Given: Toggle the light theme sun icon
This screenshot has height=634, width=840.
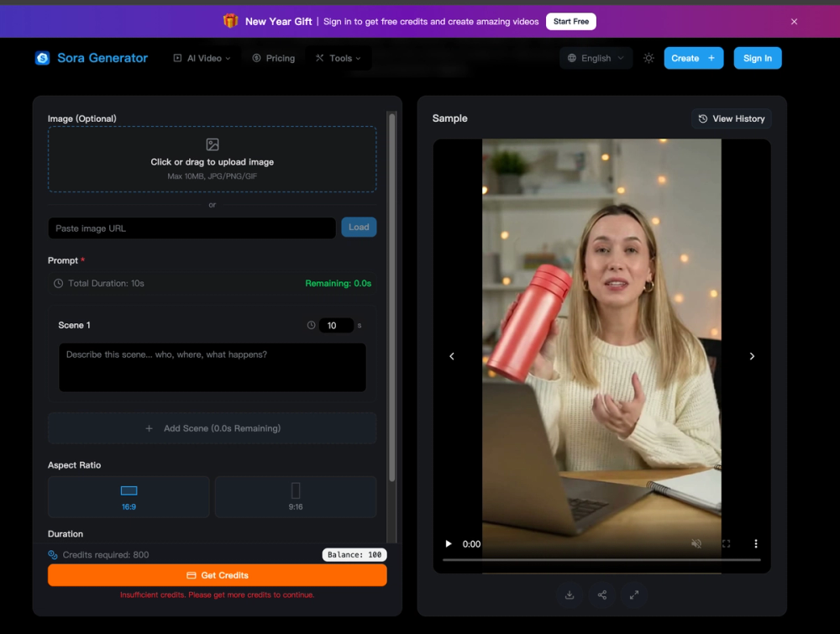Looking at the screenshot, I should [x=648, y=58].
